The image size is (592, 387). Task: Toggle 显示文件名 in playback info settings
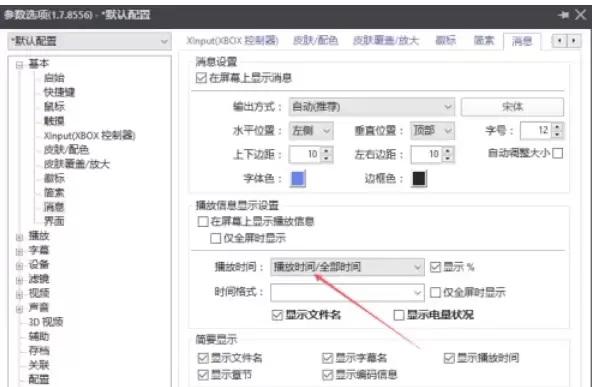(x=278, y=315)
